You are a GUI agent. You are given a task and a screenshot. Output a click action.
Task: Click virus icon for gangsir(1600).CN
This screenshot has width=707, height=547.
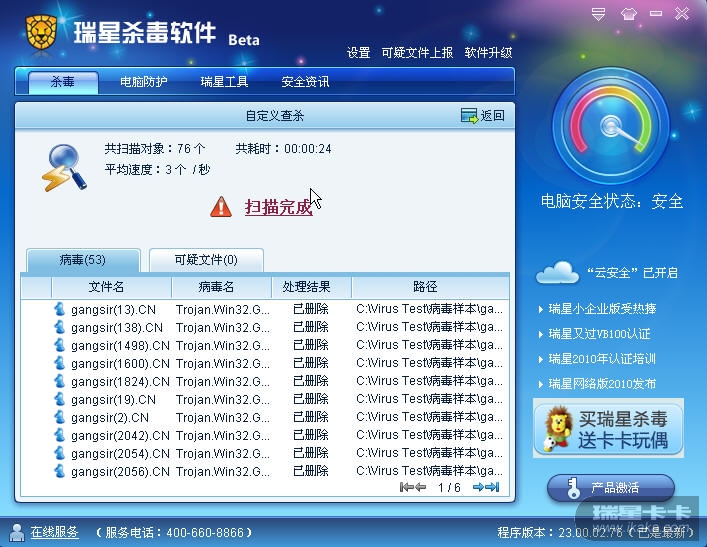pos(60,363)
